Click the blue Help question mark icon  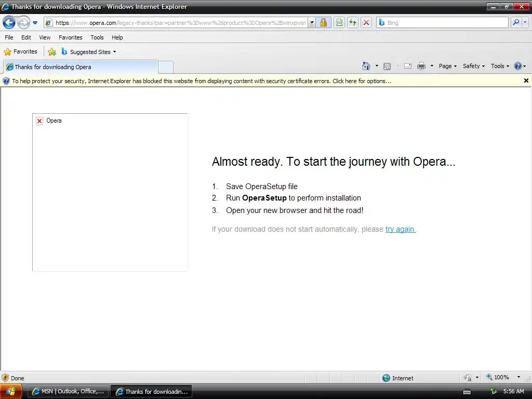[518, 66]
